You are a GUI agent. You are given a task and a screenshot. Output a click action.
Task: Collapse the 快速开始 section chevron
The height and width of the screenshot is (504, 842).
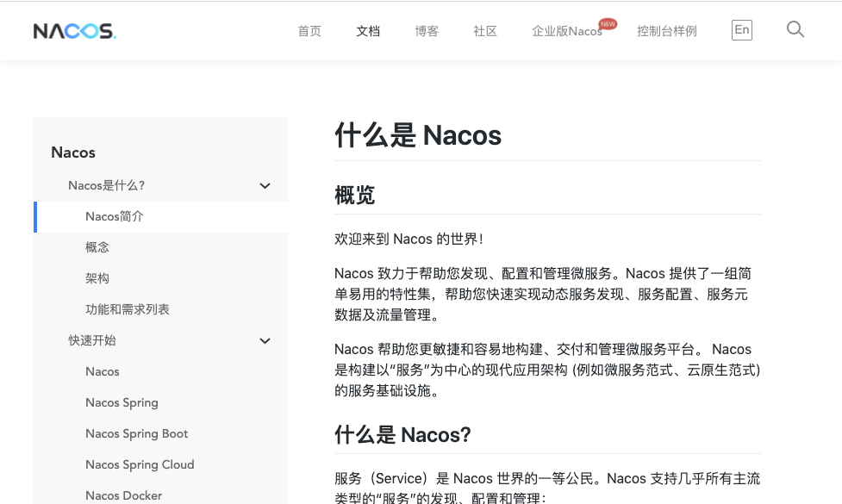265,341
